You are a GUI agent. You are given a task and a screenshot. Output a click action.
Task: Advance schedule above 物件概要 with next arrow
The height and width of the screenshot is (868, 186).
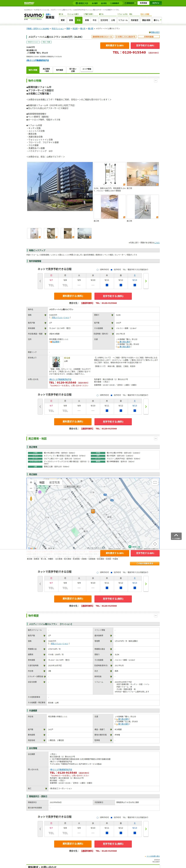pos(146,584)
